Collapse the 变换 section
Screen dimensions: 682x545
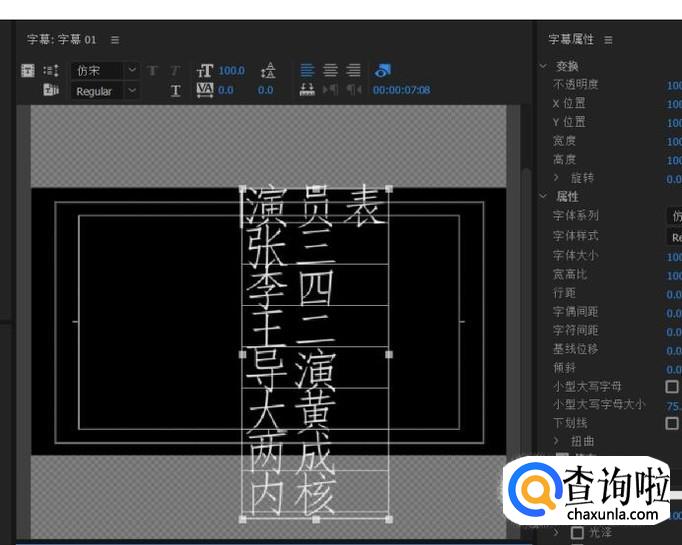[543, 66]
